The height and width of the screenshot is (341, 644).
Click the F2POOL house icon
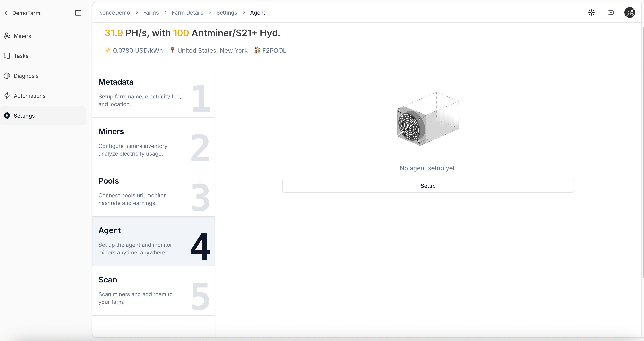[257, 50]
